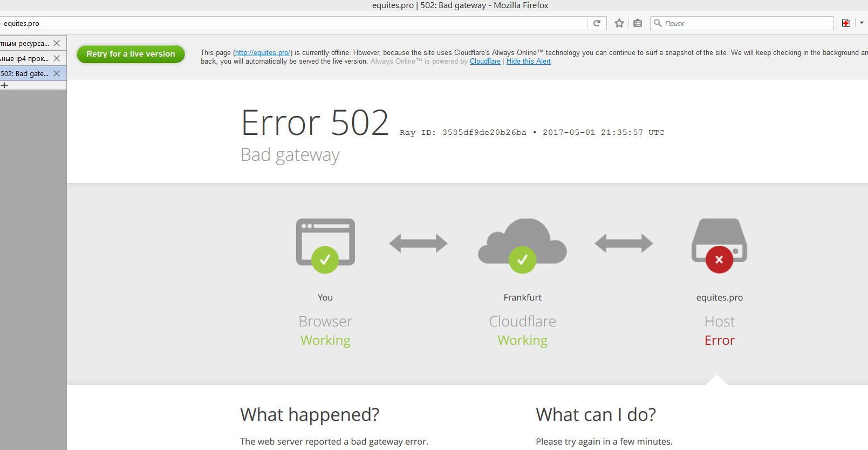
Task: Open the http://equites.pro/ link
Action: tap(263, 53)
